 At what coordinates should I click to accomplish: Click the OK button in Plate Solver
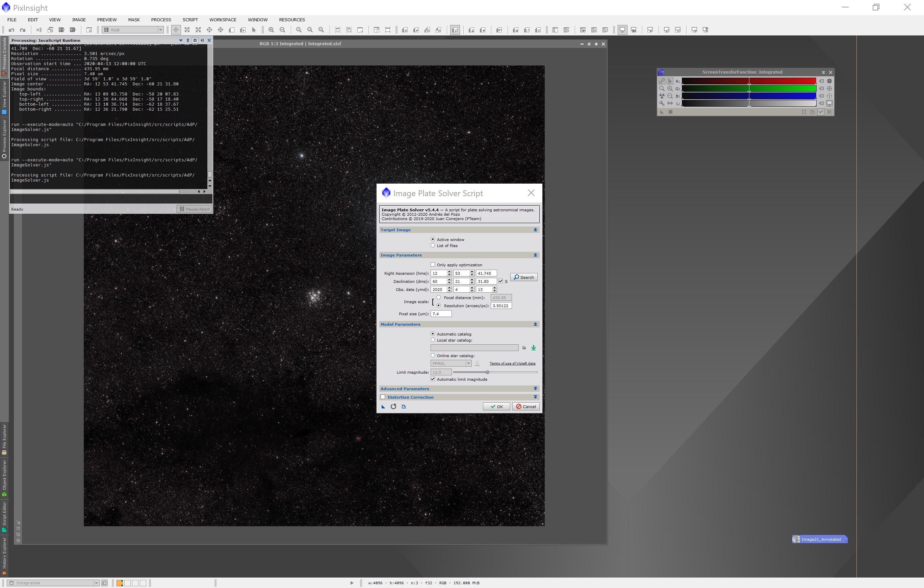tap(496, 407)
